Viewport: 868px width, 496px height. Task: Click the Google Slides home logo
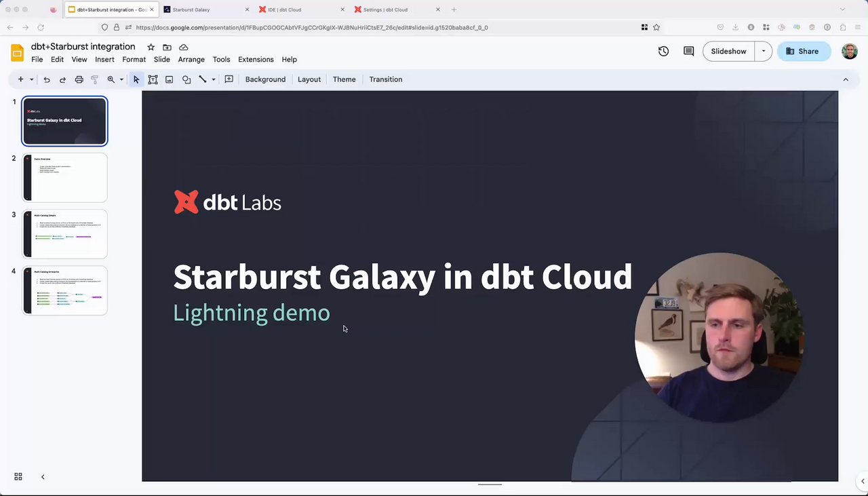click(18, 52)
